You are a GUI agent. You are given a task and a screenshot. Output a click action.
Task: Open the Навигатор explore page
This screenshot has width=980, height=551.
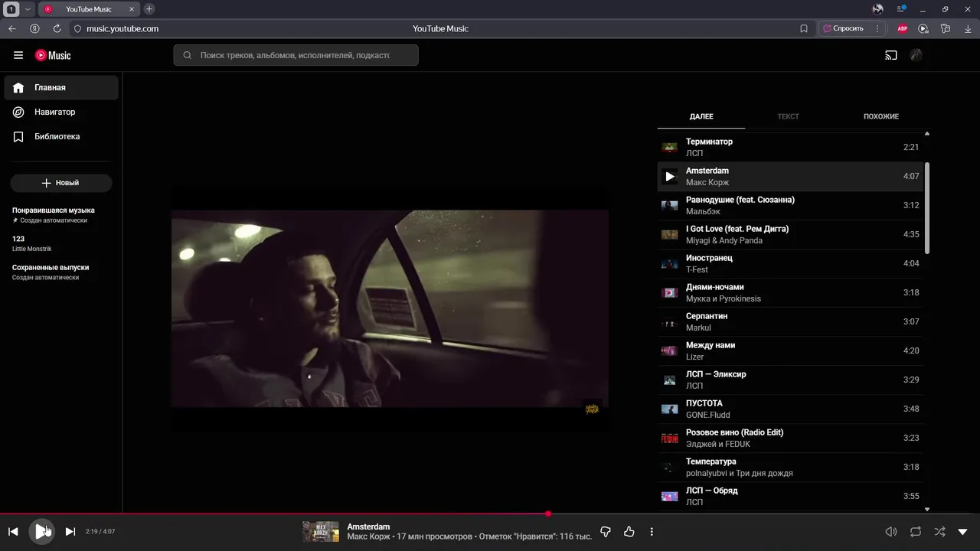[61, 112]
